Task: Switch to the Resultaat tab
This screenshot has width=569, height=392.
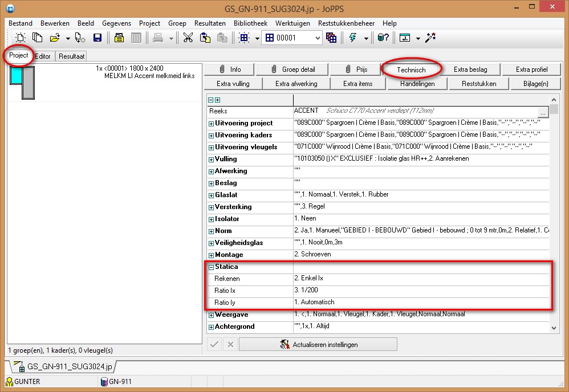Action: point(71,56)
